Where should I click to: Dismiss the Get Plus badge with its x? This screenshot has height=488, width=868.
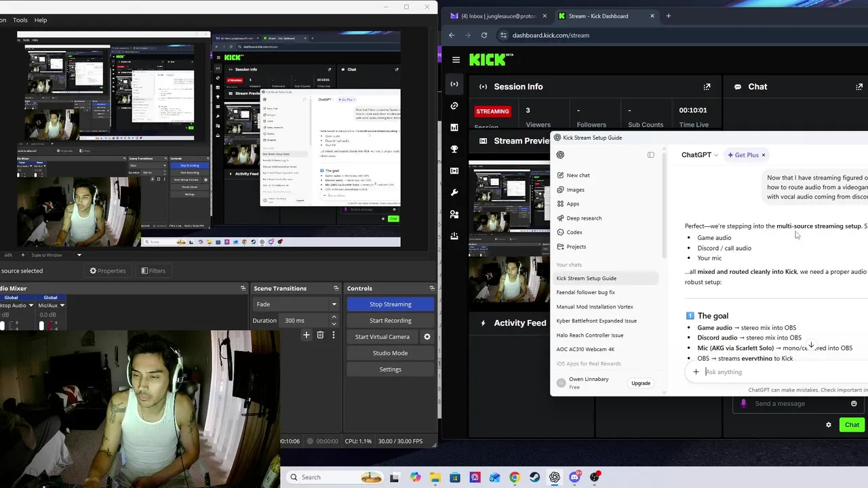coord(763,155)
